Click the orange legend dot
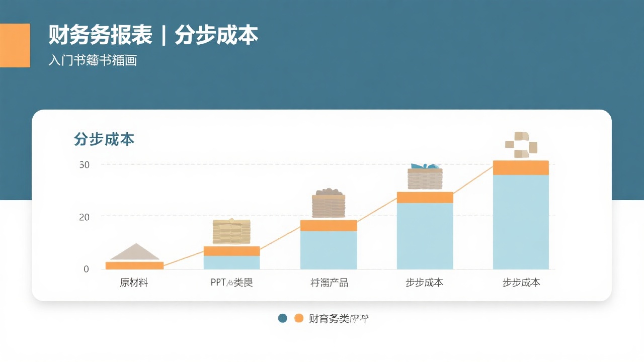This screenshot has width=644, height=362. tap(298, 318)
